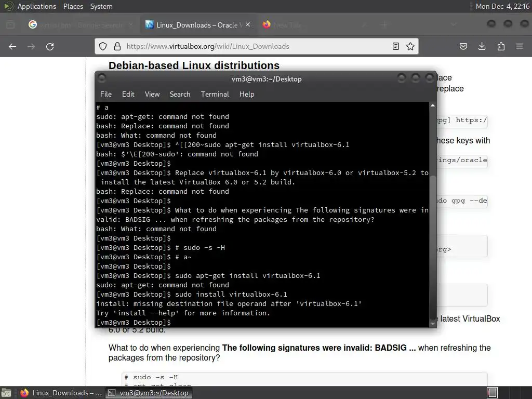This screenshot has height=399, width=532.
Task: Click the padlock site security icon
Action: [117, 46]
